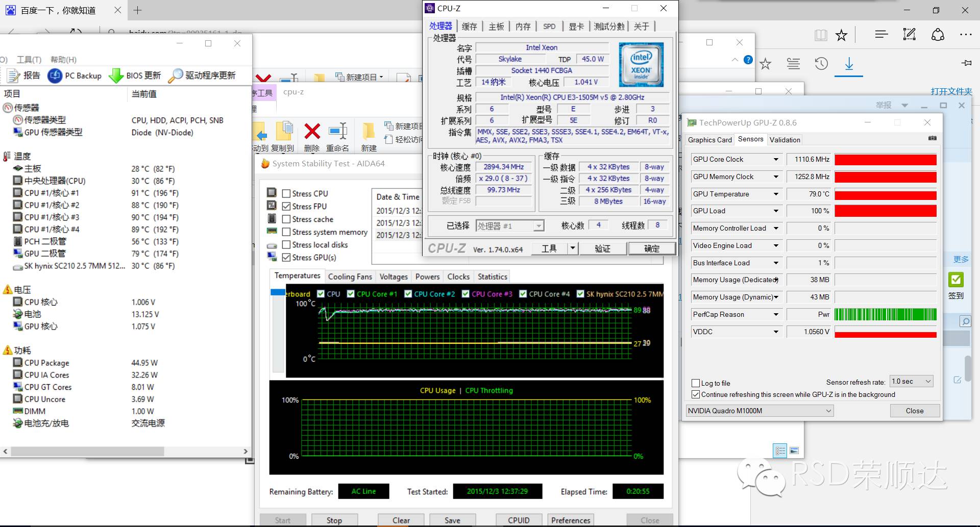Open the CPU-Z 工具 dropdown arrow

click(573, 249)
